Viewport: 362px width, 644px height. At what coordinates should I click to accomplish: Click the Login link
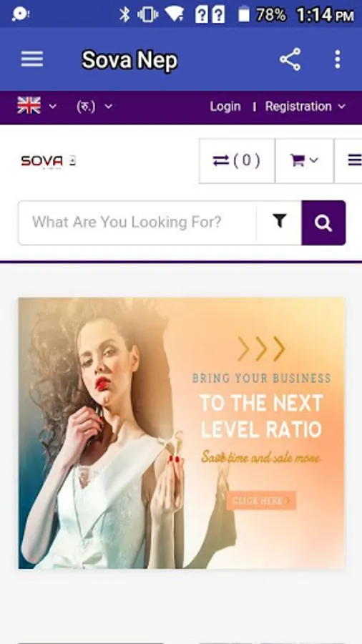coord(225,107)
